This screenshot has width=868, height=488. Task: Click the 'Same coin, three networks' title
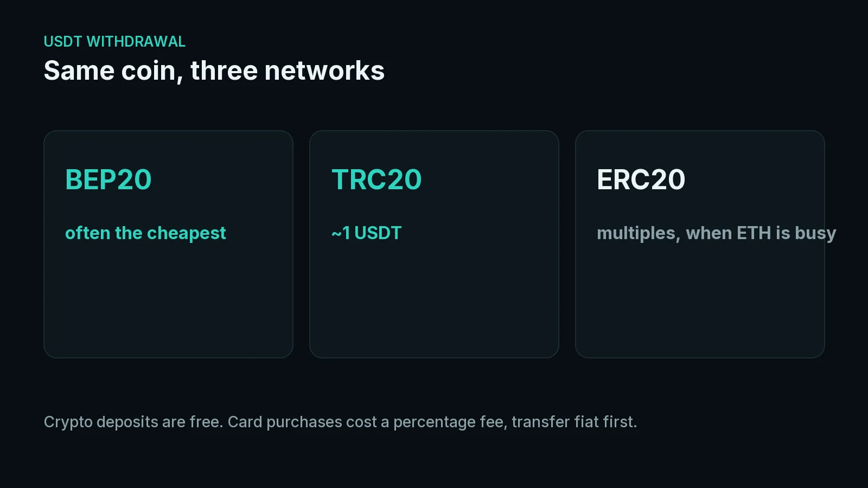point(214,71)
